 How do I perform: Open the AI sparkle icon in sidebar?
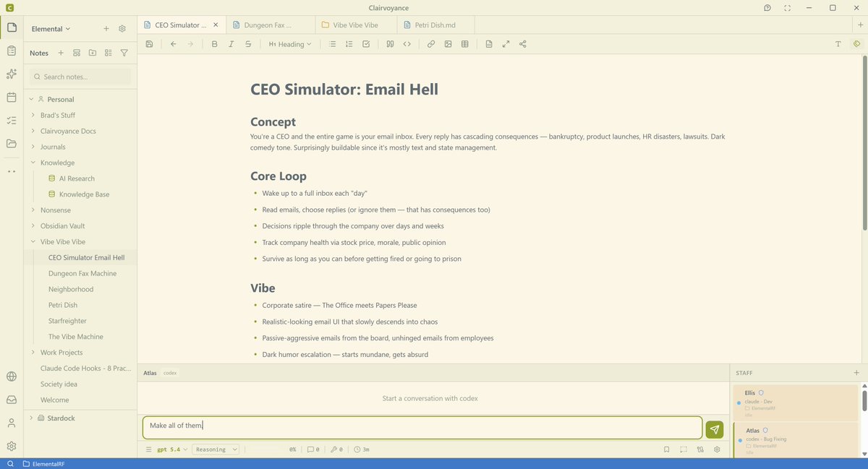tap(11, 74)
